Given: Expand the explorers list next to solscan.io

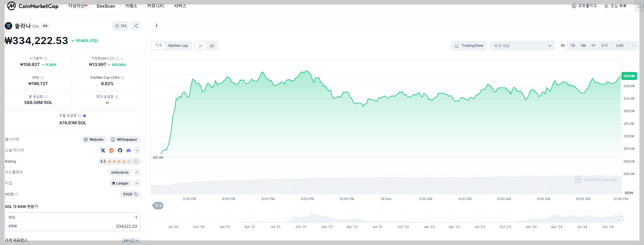Looking at the screenshot, I should click(x=137, y=172).
